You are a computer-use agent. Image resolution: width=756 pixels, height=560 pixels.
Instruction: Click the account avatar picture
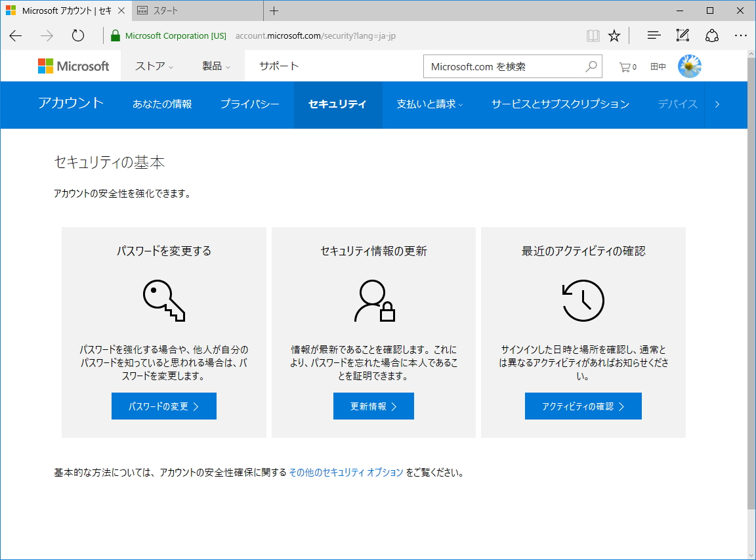689,66
